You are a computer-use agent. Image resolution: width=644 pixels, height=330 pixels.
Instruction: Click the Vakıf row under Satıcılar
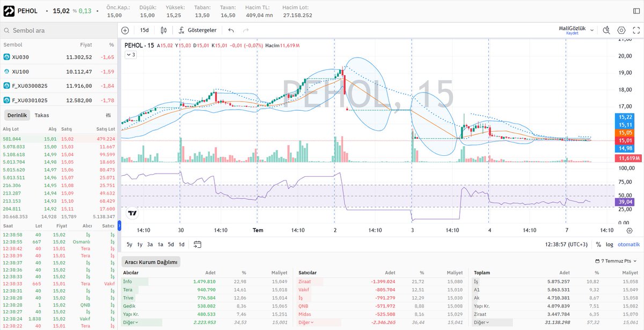tap(382, 289)
